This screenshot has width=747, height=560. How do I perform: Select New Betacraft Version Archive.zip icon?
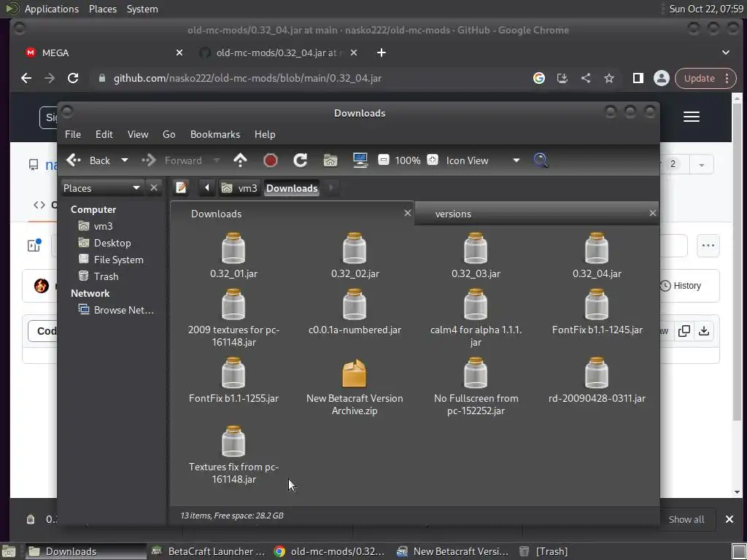[355, 373]
